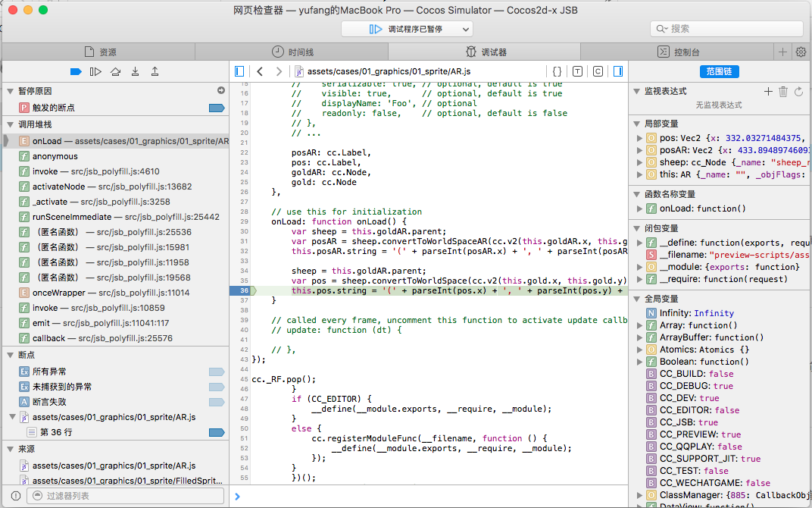
Task: Collapse the 监视表达式 section
Action: (x=637, y=91)
